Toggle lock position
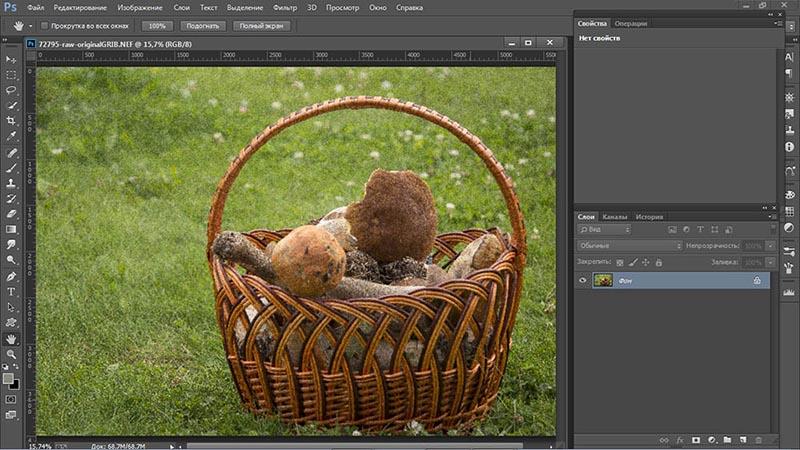 tap(646, 262)
